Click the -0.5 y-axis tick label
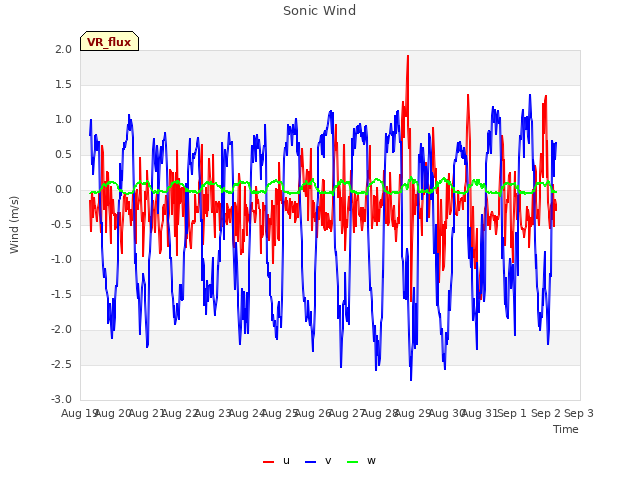This screenshot has height=480, width=640. coord(61,224)
